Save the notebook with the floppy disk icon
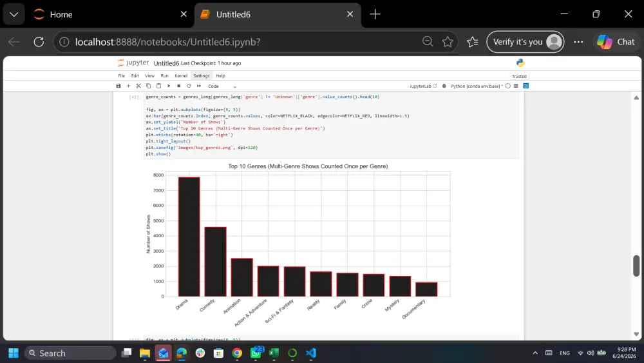Screen dimensions: 644x363 118,86
